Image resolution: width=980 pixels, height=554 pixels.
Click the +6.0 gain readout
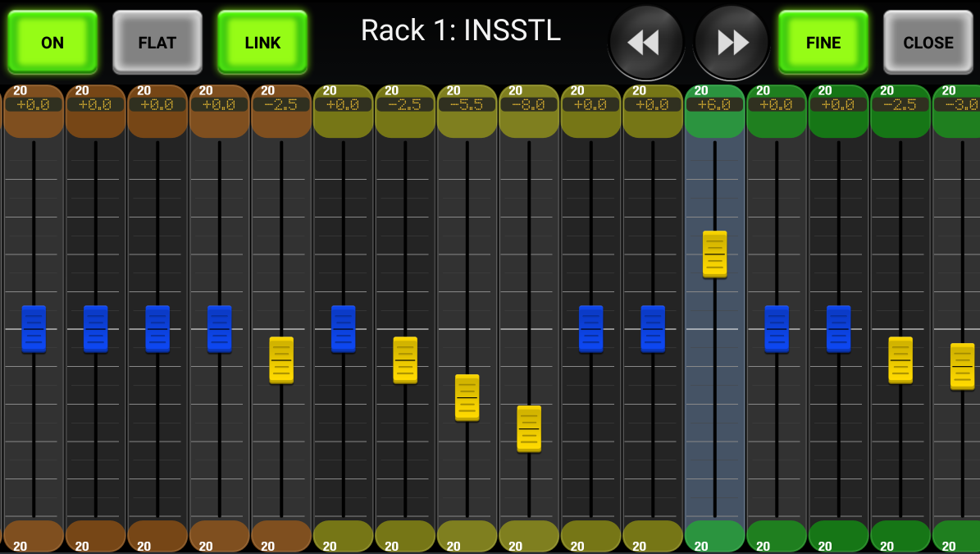[x=714, y=104]
